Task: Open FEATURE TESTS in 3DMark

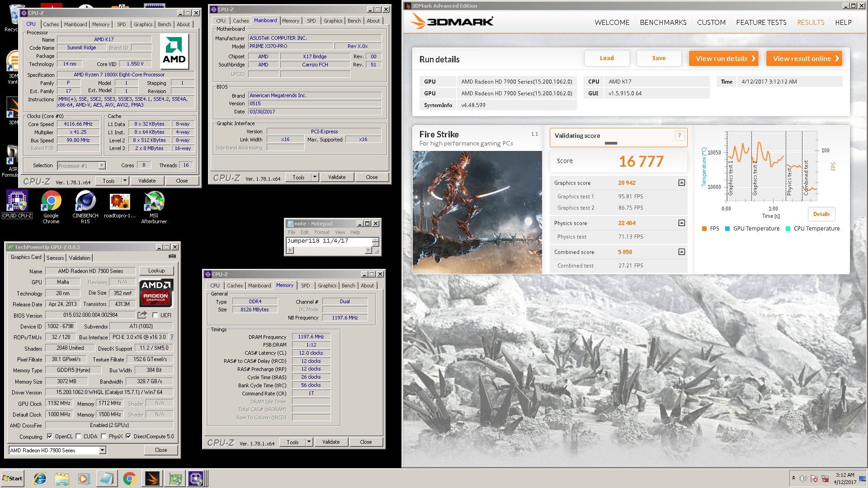Action: (x=761, y=22)
